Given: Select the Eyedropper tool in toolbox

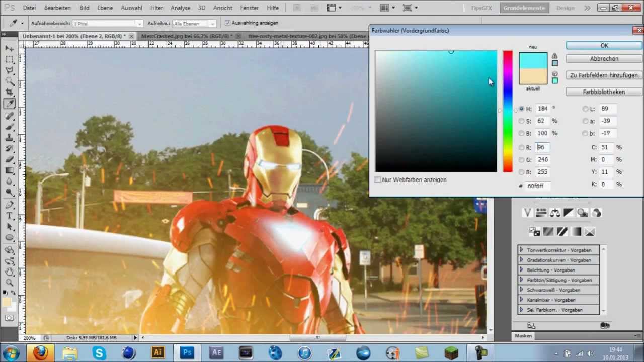Looking at the screenshot, I should [9, 104].
